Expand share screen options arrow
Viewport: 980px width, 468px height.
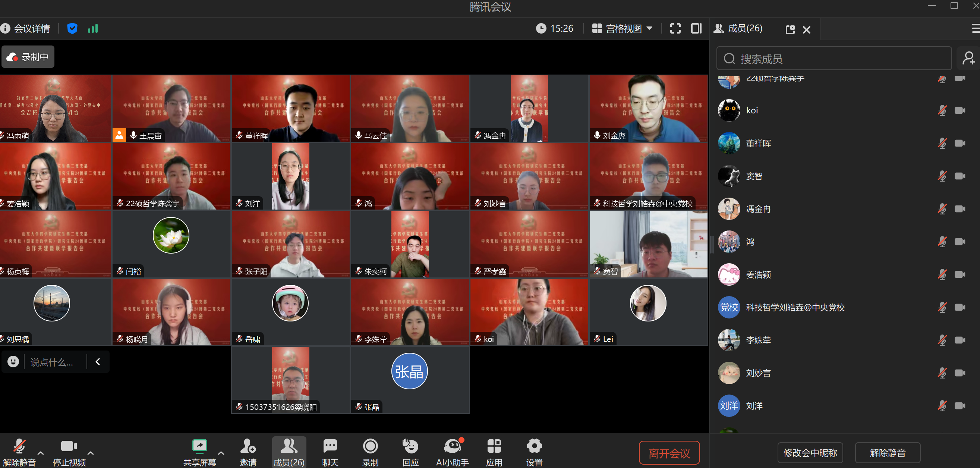point(221,453)
